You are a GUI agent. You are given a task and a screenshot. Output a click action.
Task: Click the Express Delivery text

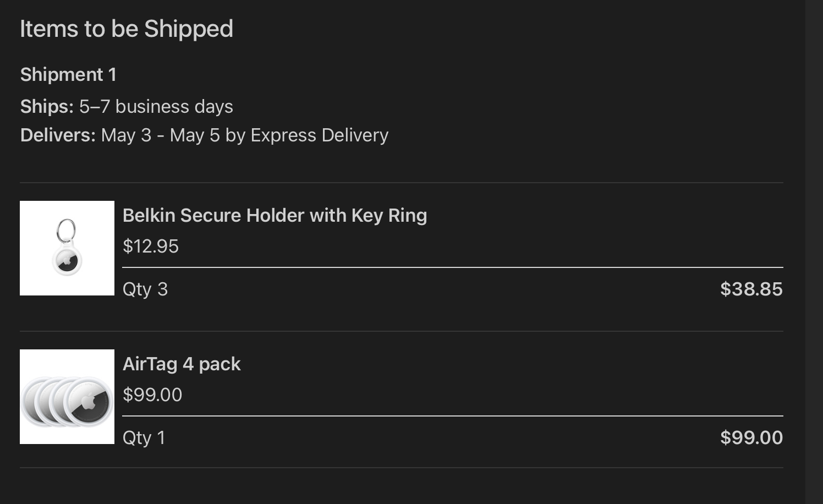coord(319,135)
